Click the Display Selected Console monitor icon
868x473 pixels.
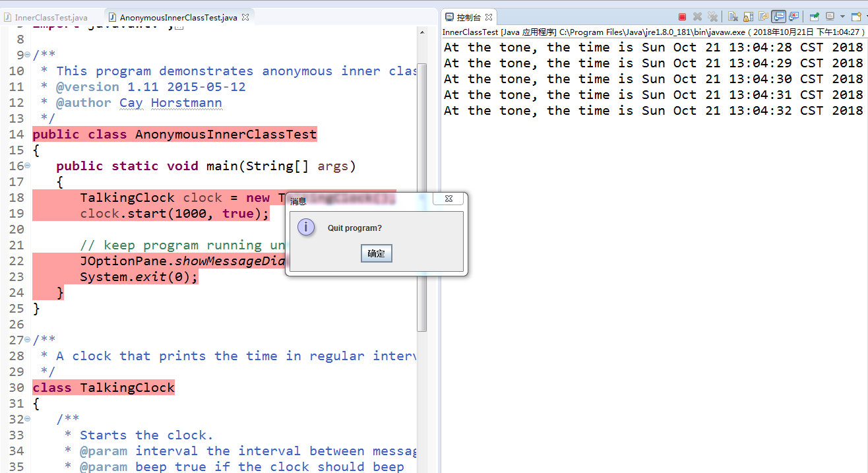tap(830, 16)
